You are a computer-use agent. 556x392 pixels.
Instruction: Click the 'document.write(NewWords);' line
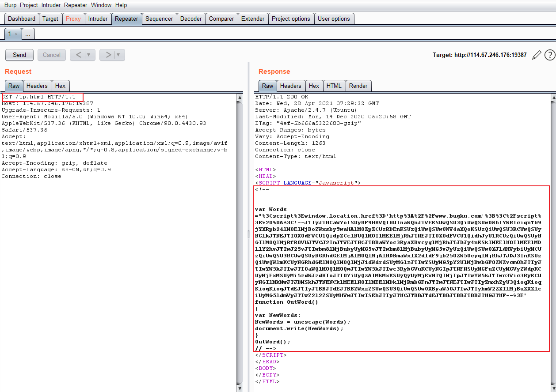pos(299,328)
